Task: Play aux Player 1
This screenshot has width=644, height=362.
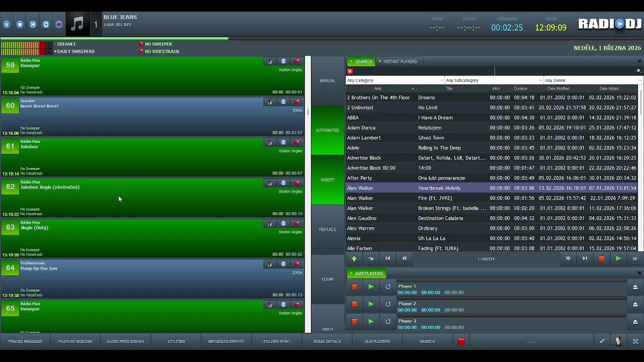Action: (x=371, y=287)
